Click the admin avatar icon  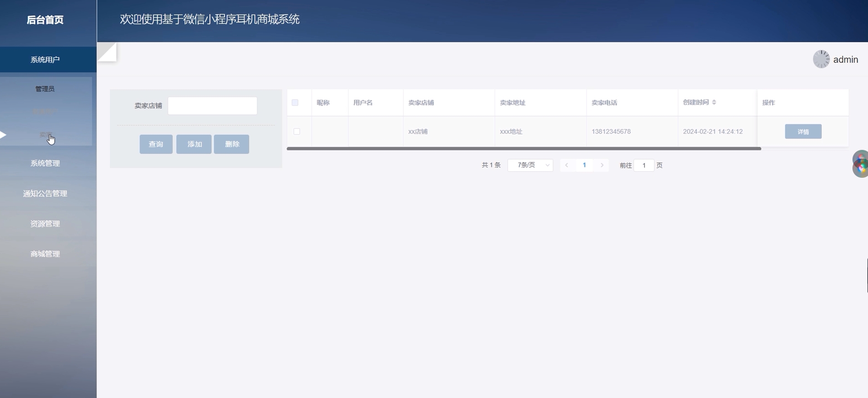821,59
